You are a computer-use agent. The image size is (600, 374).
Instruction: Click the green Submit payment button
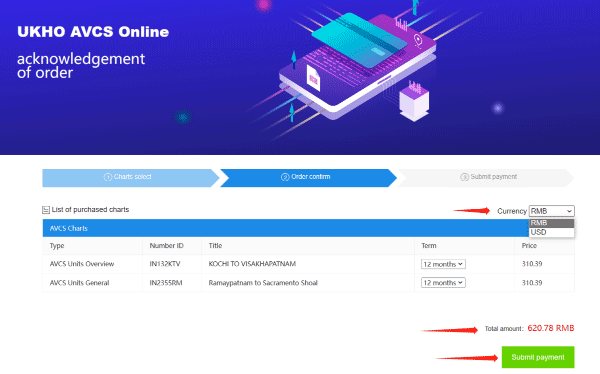coord(538,357)
